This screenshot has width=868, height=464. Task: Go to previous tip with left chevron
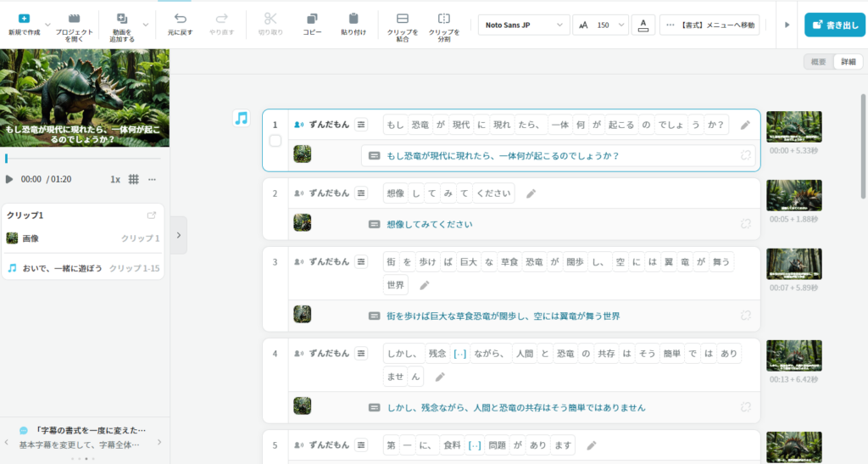pyautogui.click(x=7, y=442)
